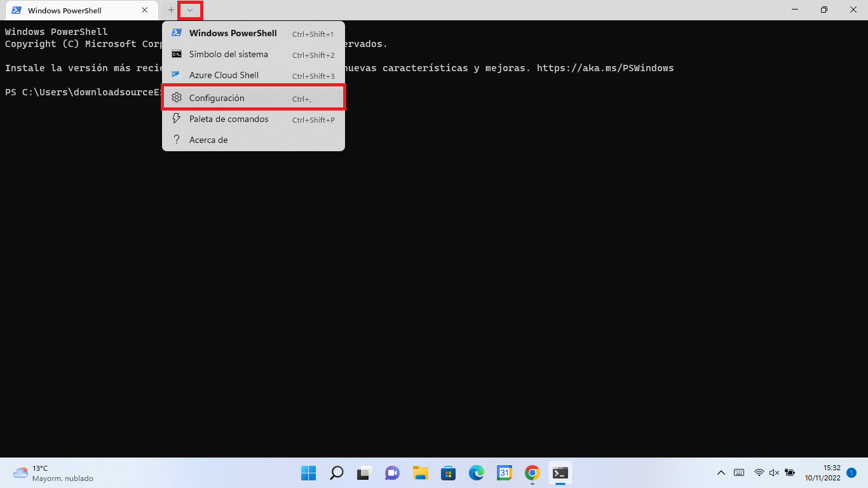
Task: Open Configuración settings entry
Action: click(x=254, y=98)
